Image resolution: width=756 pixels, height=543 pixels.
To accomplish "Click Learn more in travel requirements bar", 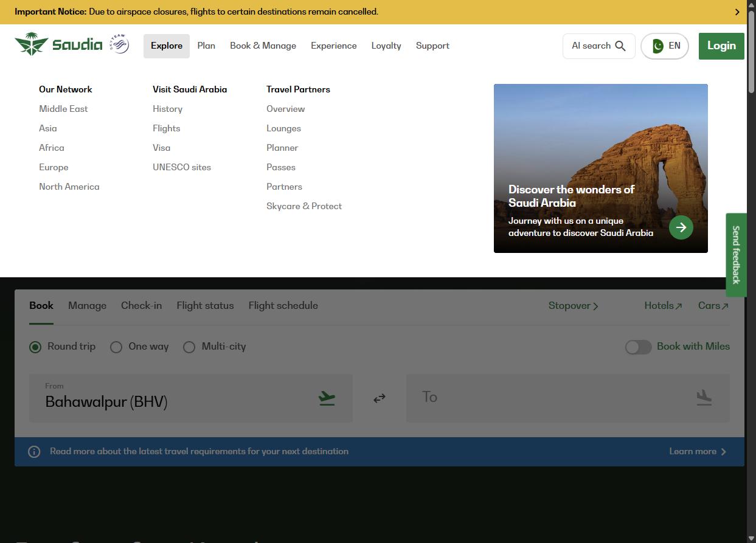I will pos(698,452).
